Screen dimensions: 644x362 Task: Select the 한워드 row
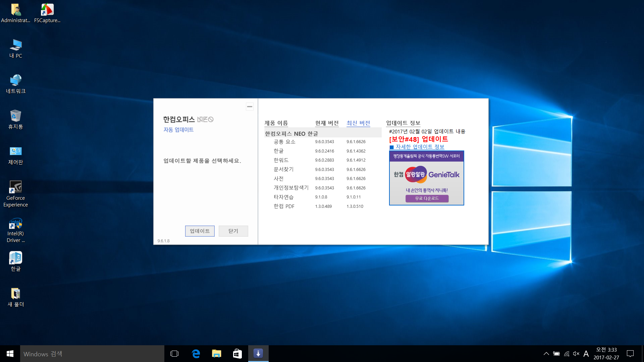coord(323,160)
